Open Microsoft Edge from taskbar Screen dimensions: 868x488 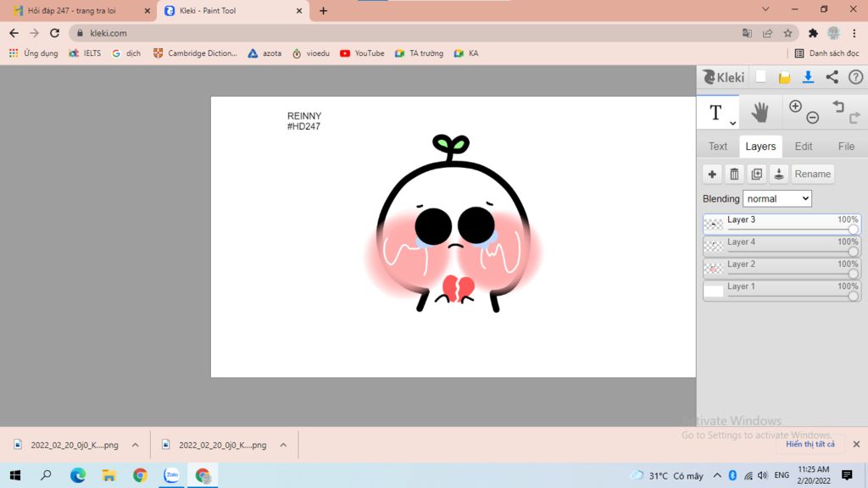pos(78,475)
